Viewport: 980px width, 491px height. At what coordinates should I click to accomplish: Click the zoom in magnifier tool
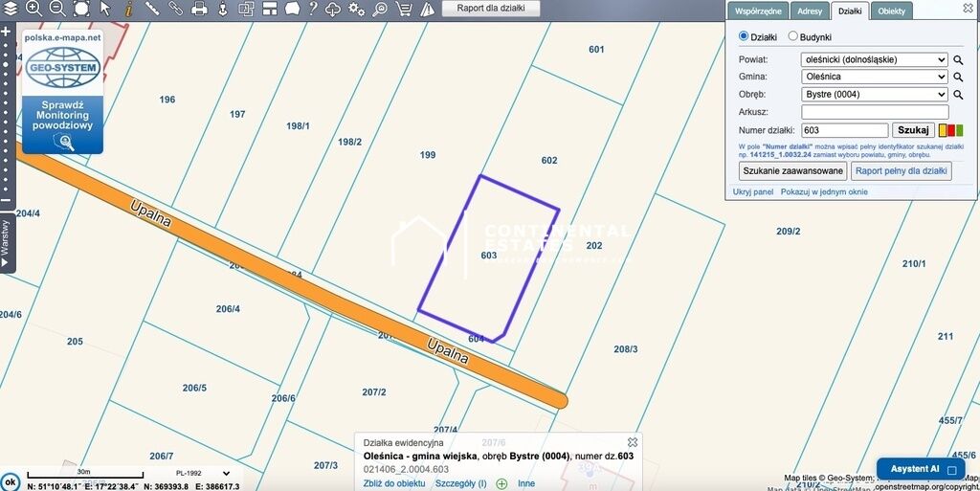coord(33,9)
